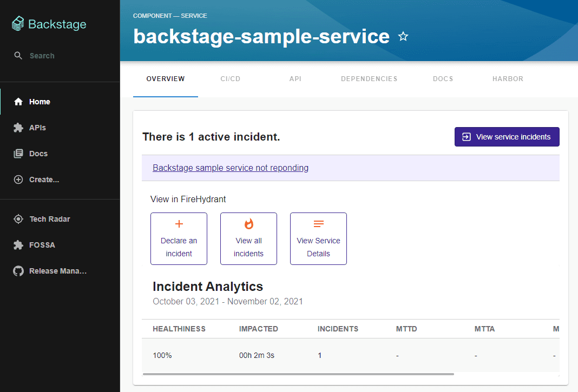Viewport: 578px width, 392px height.
Task: Click the 'There is 1 active incident.' heading
Action: pyautogui.click(x=211, y=137)
